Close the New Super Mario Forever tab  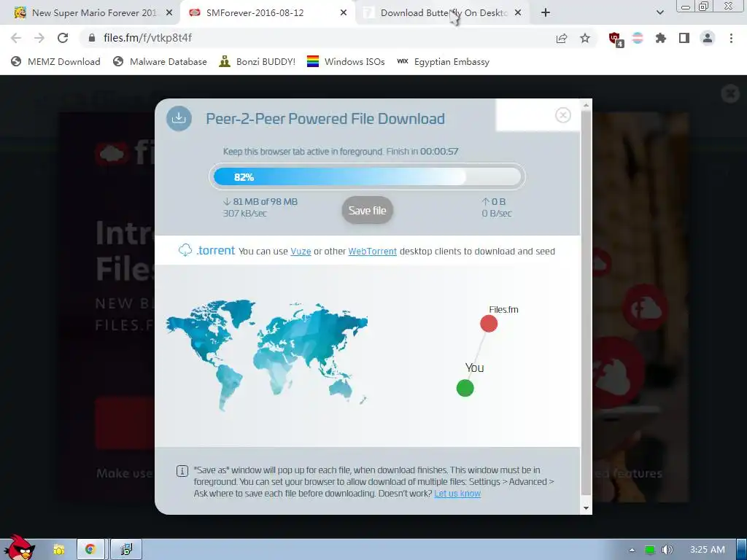pos(169,13)
